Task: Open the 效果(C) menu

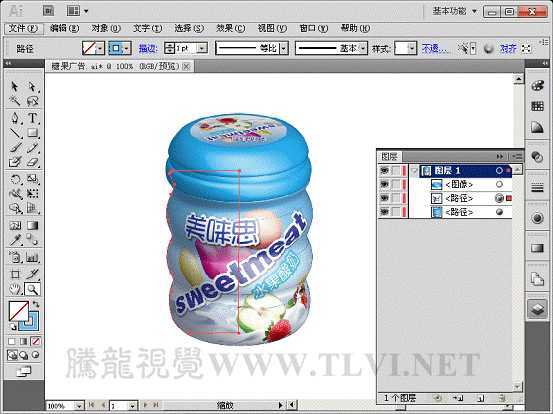Action: point(231,28)
